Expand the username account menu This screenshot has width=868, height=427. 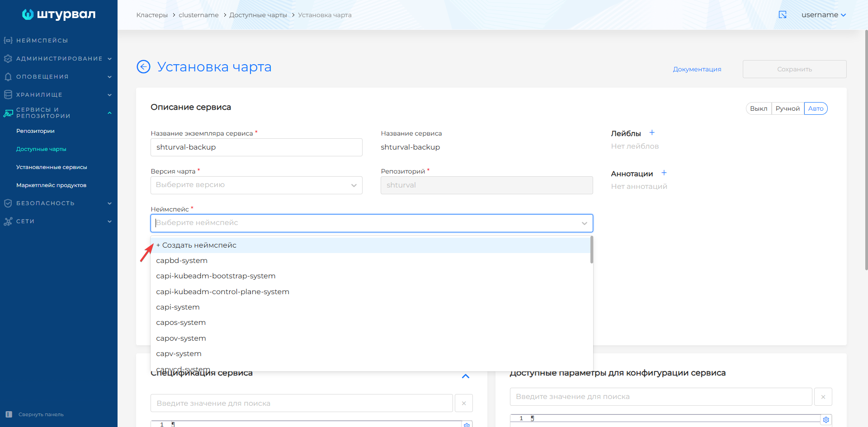coord(824,14)
